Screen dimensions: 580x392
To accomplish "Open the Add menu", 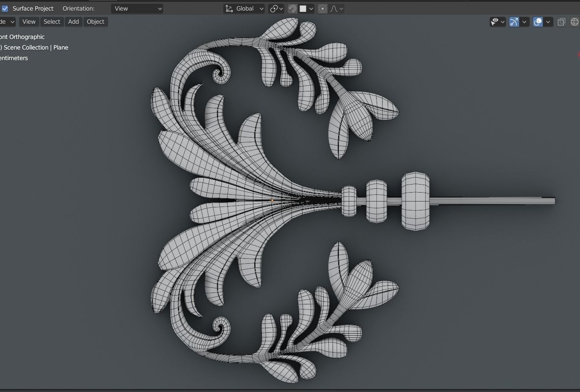I will [74, 22].
